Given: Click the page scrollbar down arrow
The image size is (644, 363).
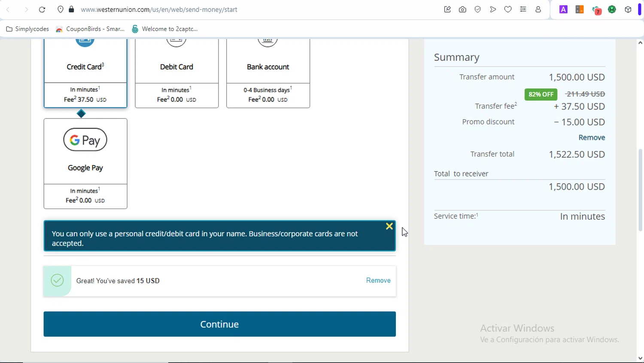Looking at the screenshot, I should 640,358.
